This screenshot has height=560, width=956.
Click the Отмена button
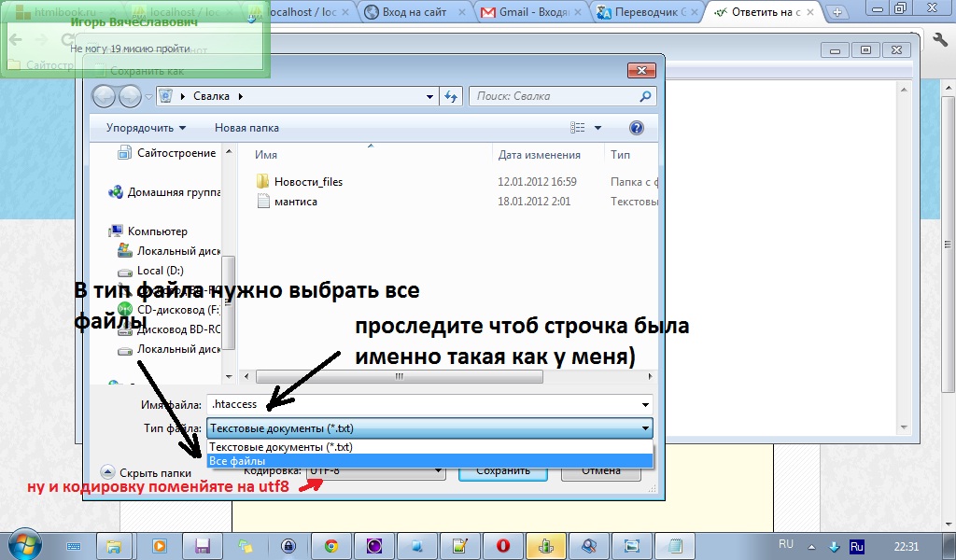pyautogui.click(x=601, y=471)
